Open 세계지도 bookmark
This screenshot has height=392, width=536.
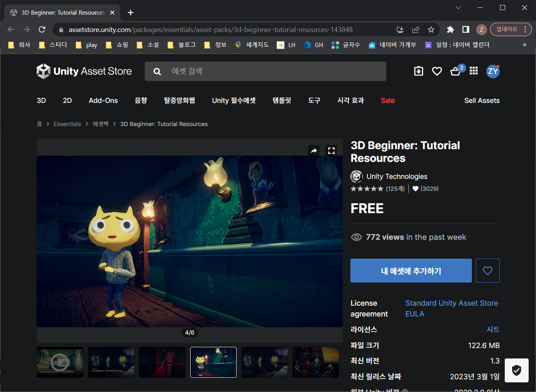click(252, 45)
